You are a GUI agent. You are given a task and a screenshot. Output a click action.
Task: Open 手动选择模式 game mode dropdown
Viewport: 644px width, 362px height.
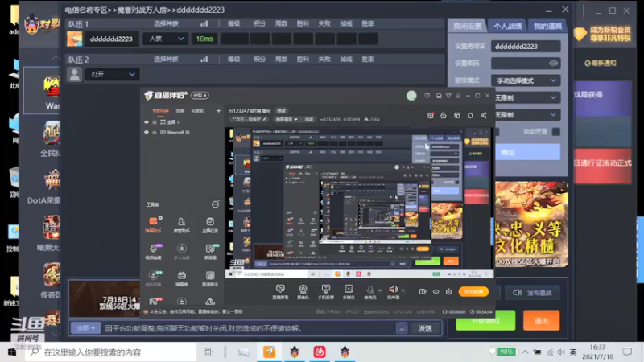(x=526, y=80)
